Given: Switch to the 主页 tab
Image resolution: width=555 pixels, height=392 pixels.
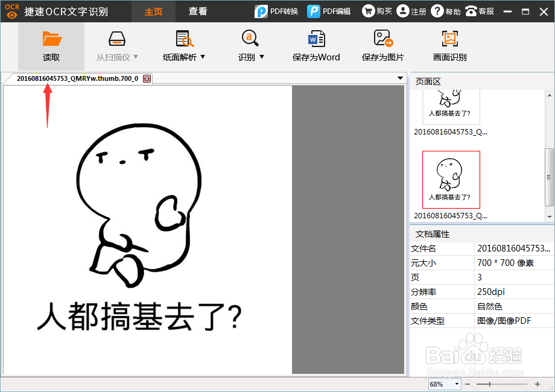Looking at the screenshot, I should (x=153, y=11).
